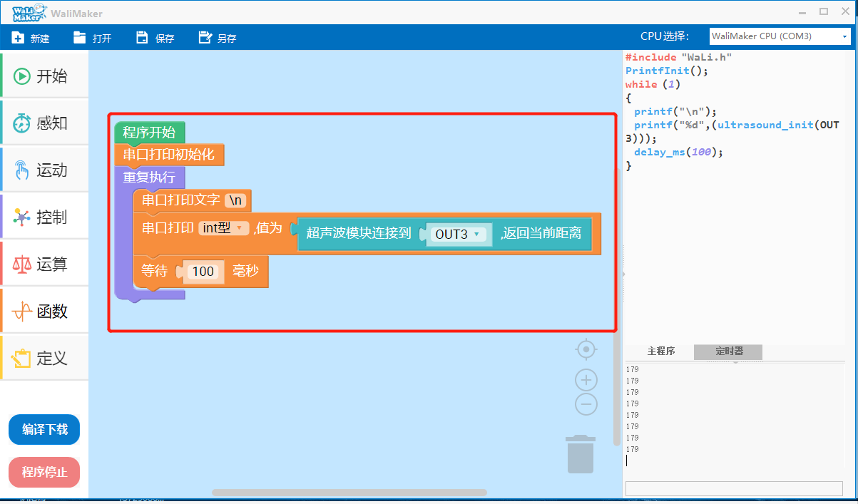Save the project using the 保存 icon
858x504 pixels.
(x=142, y=38)
